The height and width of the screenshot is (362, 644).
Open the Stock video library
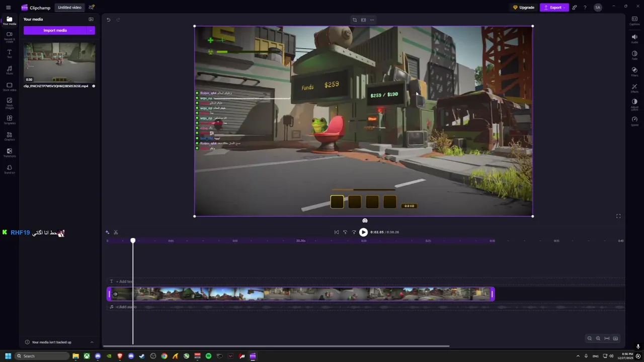click(x=9, y=86)
